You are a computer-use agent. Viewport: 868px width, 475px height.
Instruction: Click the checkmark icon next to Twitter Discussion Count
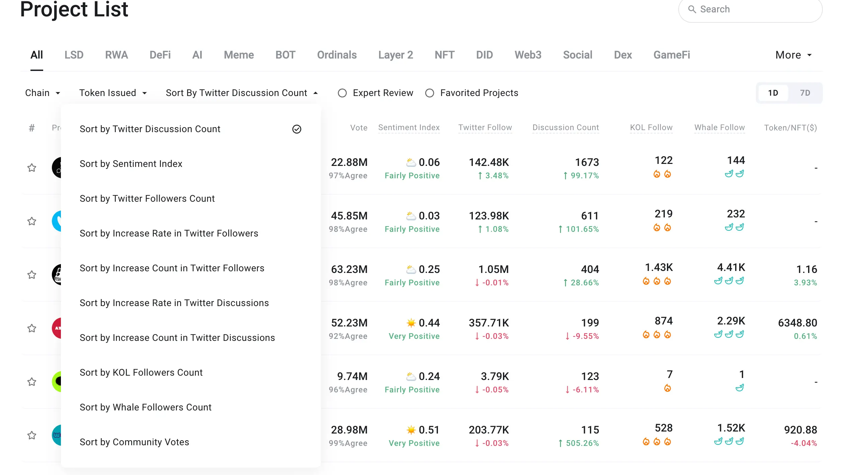pos(296,129)
